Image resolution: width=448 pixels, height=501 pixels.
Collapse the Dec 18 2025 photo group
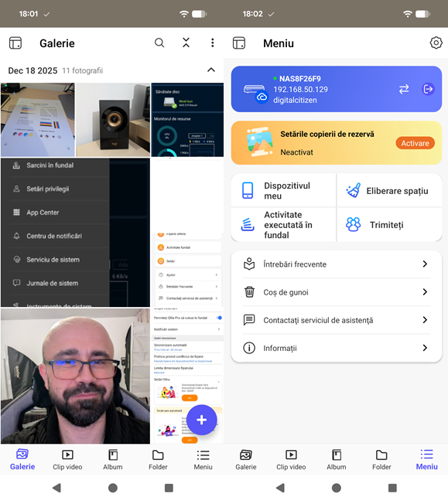click(x=211, y=70)
